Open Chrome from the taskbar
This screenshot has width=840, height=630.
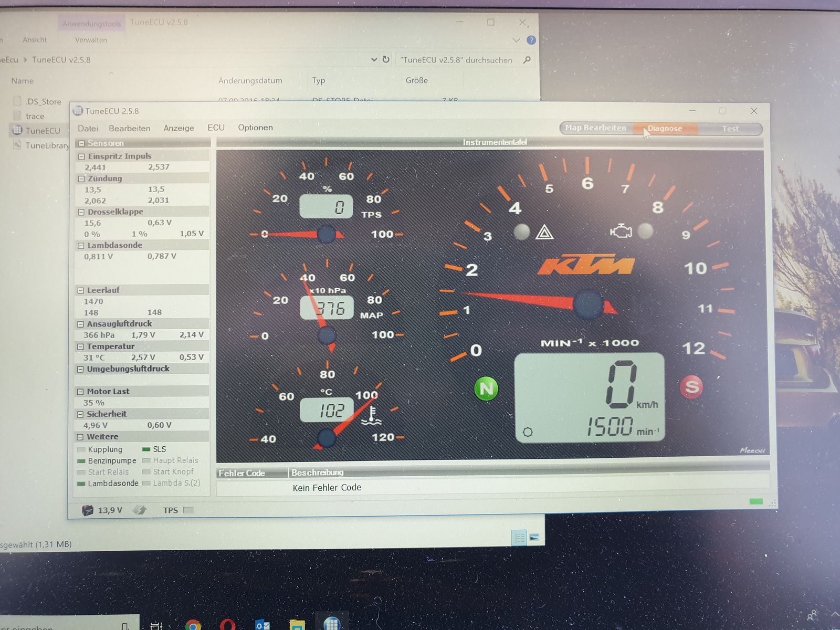(x=193, y=625)
